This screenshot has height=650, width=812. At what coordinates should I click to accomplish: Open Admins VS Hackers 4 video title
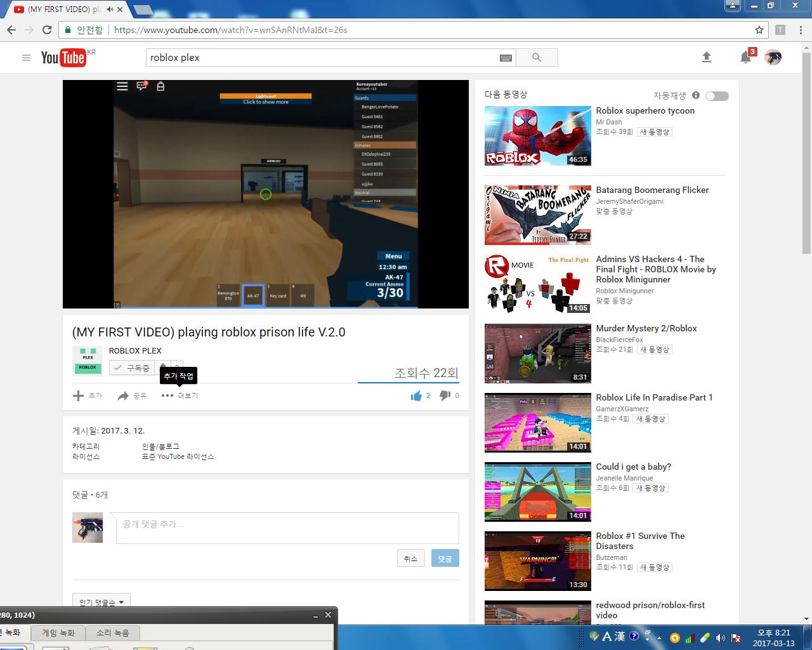pos(656,269)
